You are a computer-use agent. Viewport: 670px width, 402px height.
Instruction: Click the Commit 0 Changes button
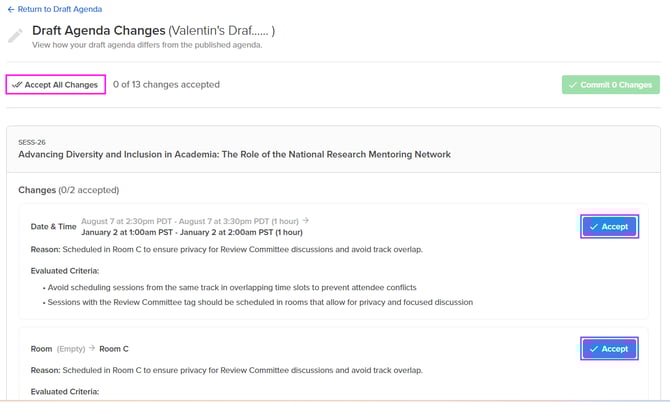610,85
